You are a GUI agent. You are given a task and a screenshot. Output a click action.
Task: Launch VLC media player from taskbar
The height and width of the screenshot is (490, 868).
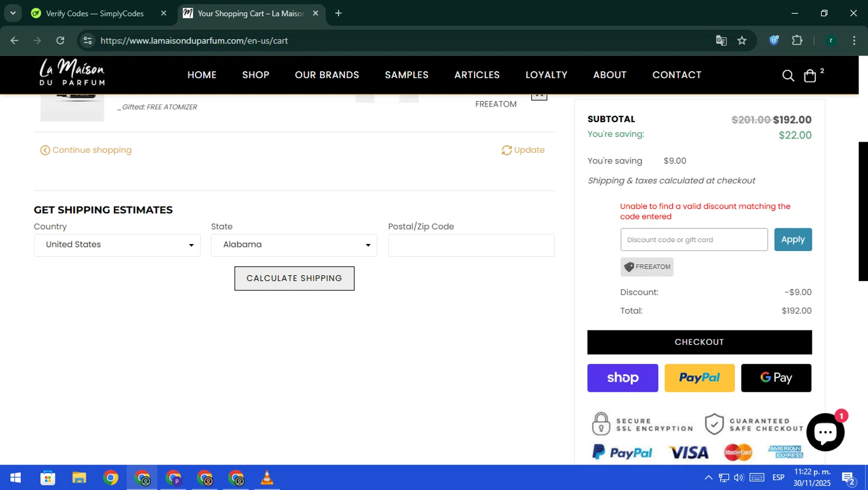tap(267, 478)
